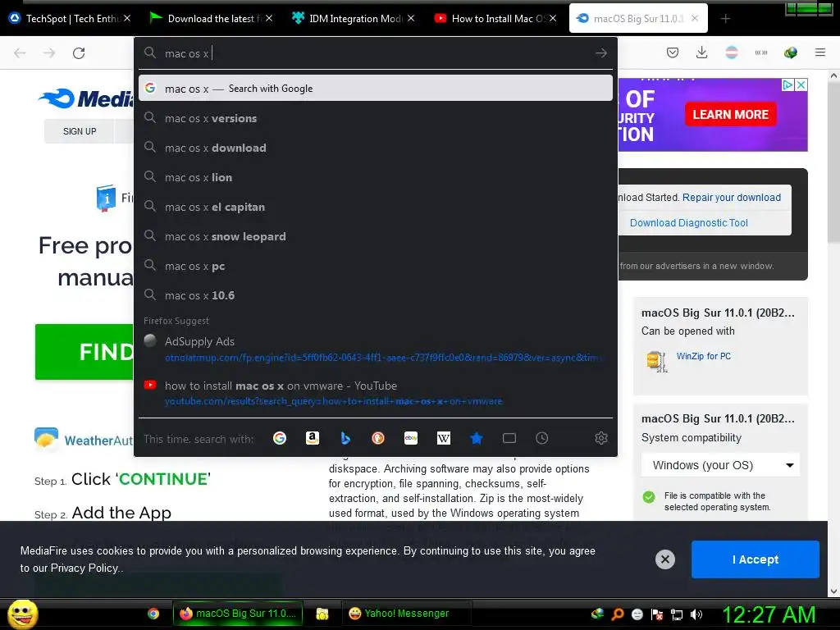
Task: Open search settings gear in dropdown
Action: (x=601, y=438)
